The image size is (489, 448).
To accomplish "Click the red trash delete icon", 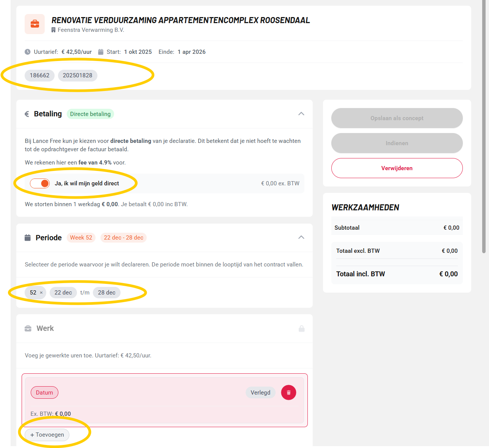I will tap(288, 393).
